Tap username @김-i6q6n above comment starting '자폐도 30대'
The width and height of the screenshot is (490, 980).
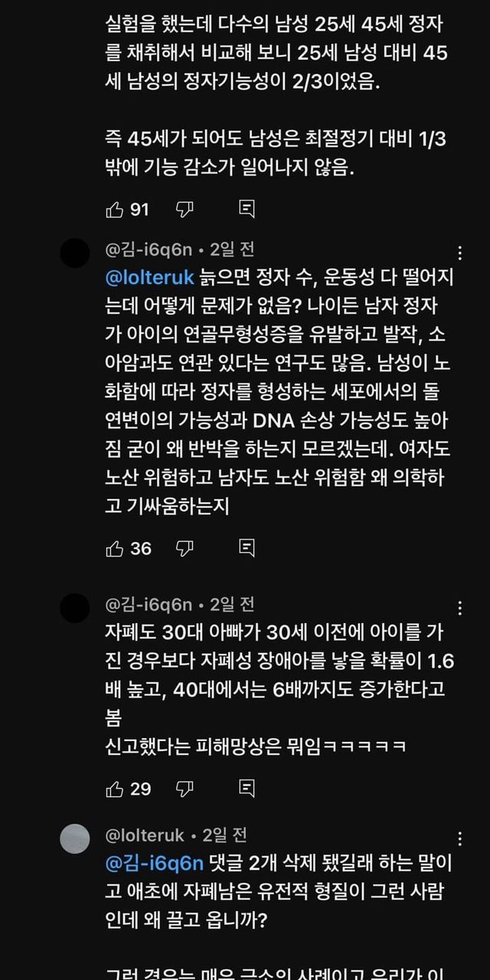149,604
